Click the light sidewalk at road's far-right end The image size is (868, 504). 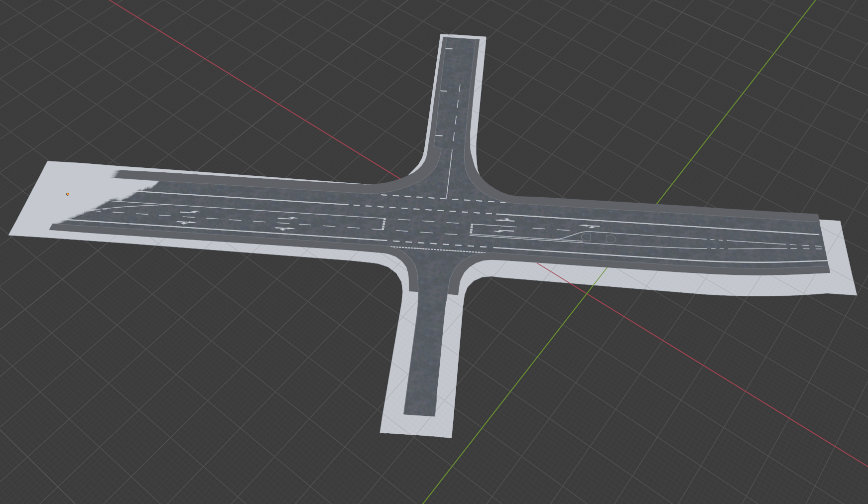tap(842, 259)
